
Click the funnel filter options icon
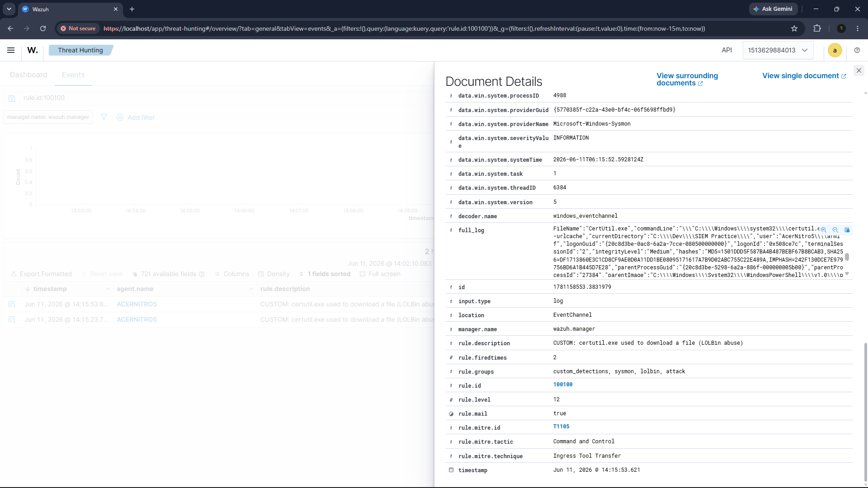click(104, 117)
